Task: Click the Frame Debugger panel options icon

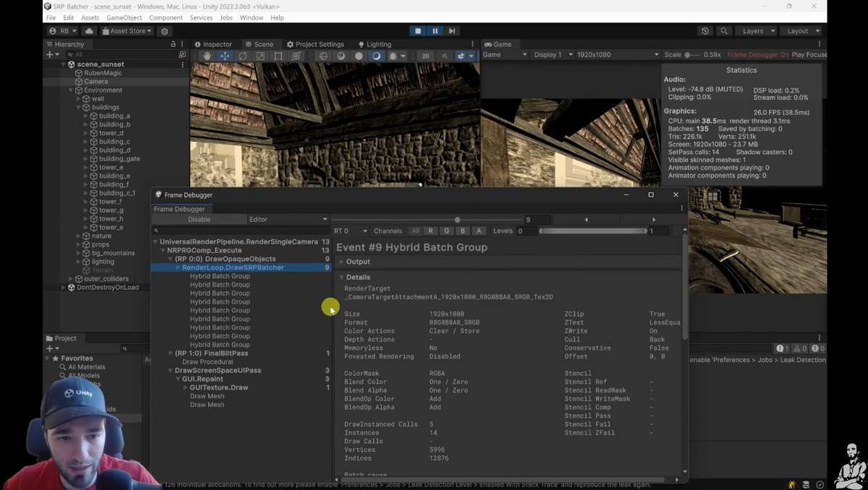Action: click(x=681, y=208)
